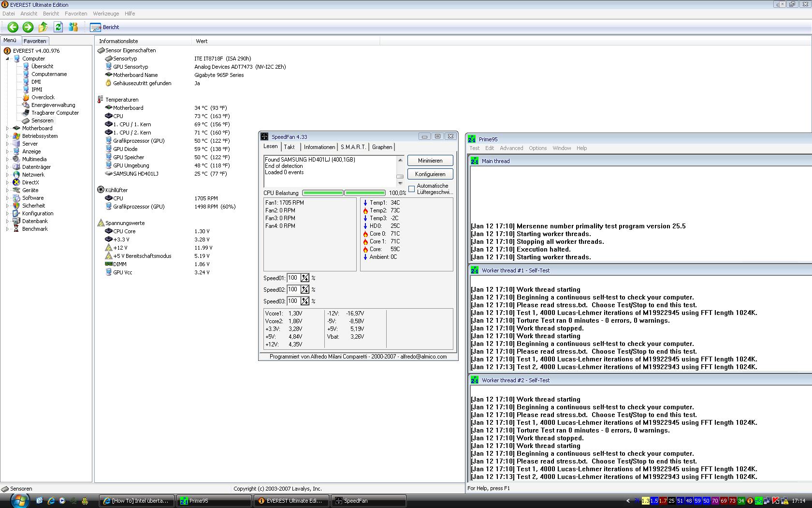Expand the Netzwerk tree node

point(8,175)
